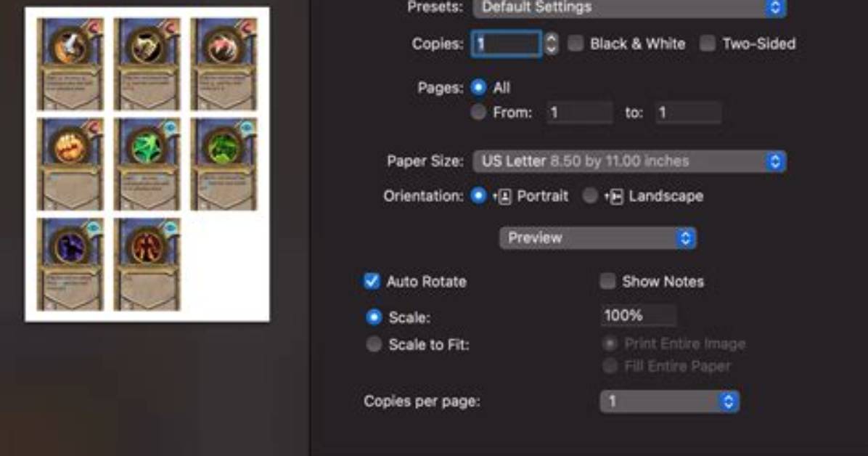This screenshot has width=868, height=456.
Task: Click the Copies stepper arrows
Action: point(551,44)
